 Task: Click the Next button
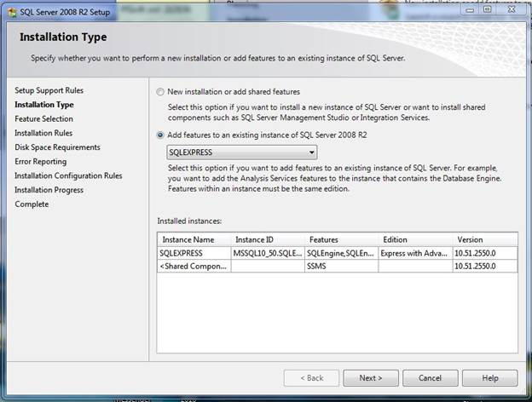[x=371, y=378]
